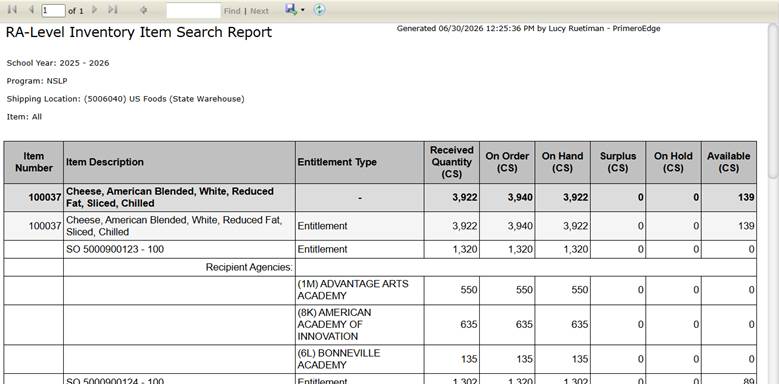Refresh the report
The image size is (779, 384).
click(319, 9)
